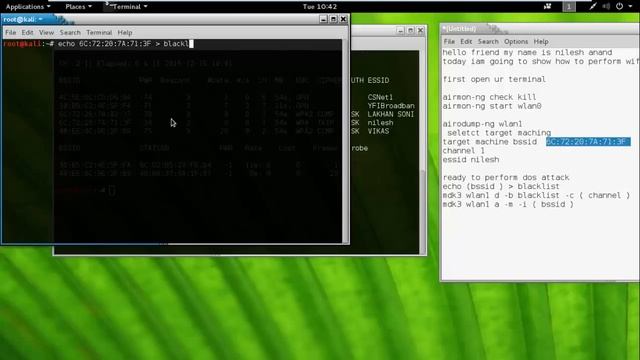Open the Applications menu in top bar
The width and height of the screenshot is (640, 360).
[x=28, y=7]
